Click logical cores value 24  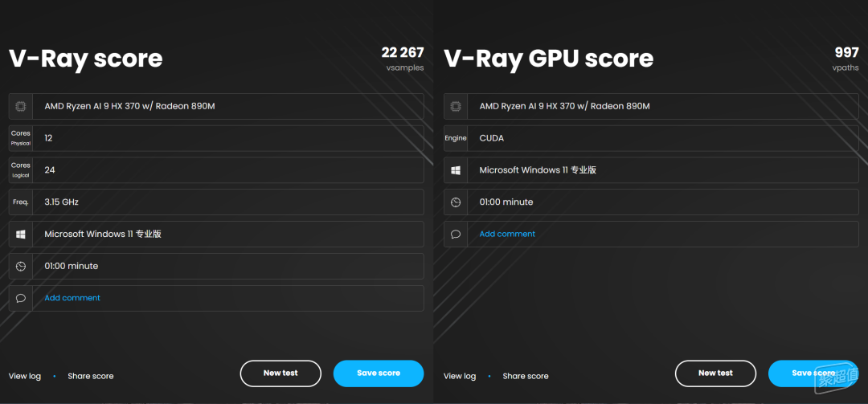49,170
